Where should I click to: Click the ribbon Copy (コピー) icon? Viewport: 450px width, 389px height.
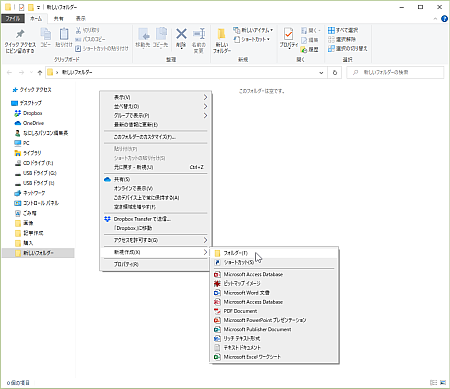coord(46,34)
